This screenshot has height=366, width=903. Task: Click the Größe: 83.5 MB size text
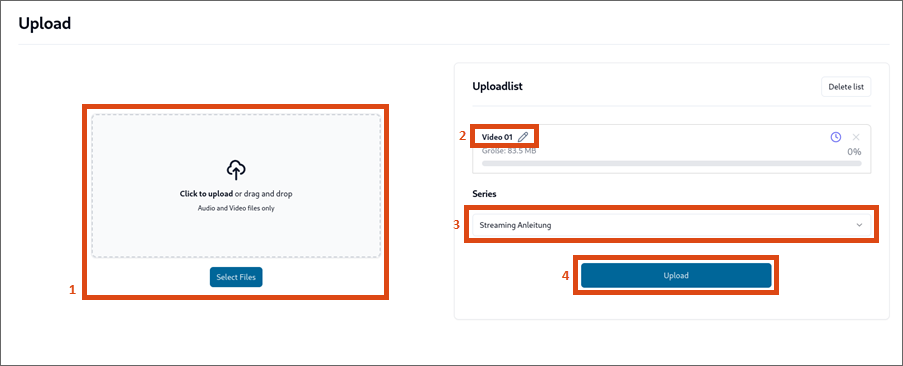tap(509, 151)
